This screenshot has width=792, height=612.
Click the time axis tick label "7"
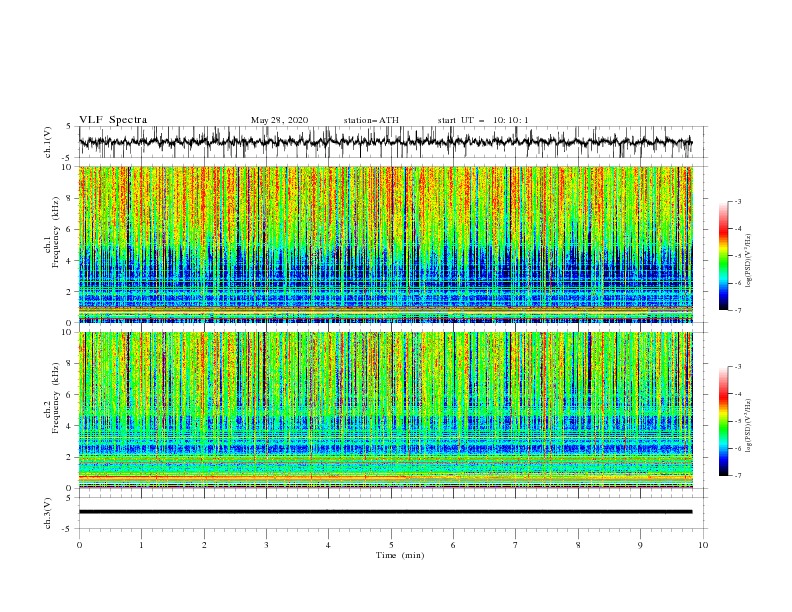[516, 545]
